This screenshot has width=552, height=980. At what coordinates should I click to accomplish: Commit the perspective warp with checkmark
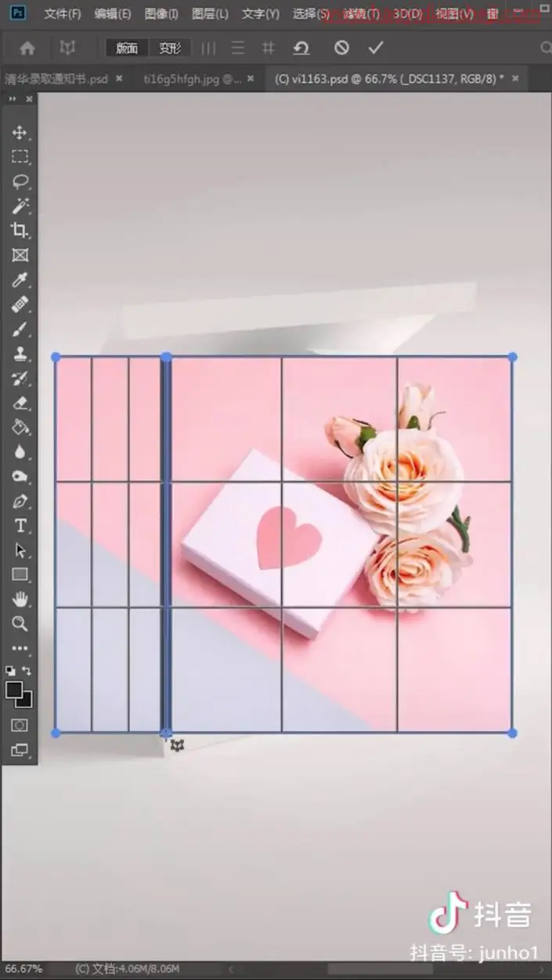(377, 49)
